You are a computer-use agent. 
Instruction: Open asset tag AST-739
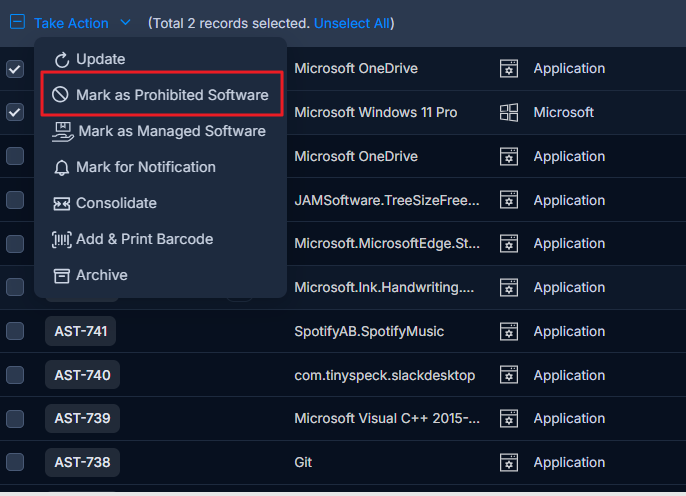82,418
